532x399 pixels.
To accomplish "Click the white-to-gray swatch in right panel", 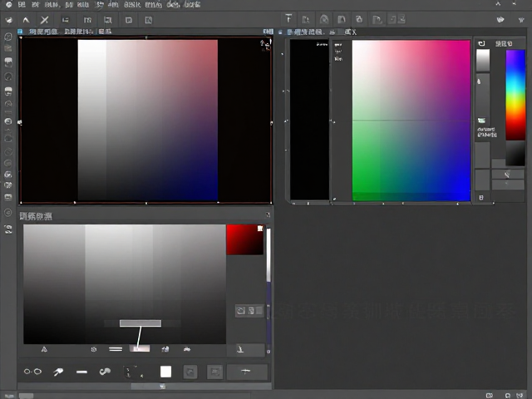I will coord(483,61).
